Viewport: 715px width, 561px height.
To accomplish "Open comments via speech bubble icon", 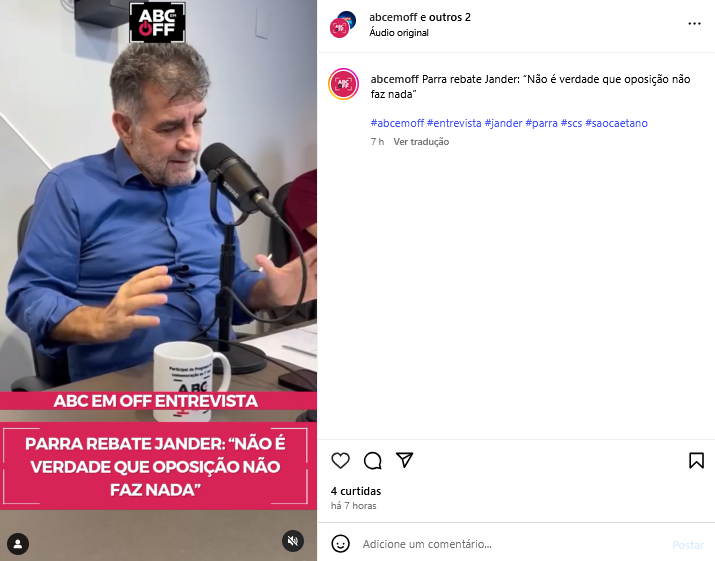I will pyautogui.click(x=373, y=461).
